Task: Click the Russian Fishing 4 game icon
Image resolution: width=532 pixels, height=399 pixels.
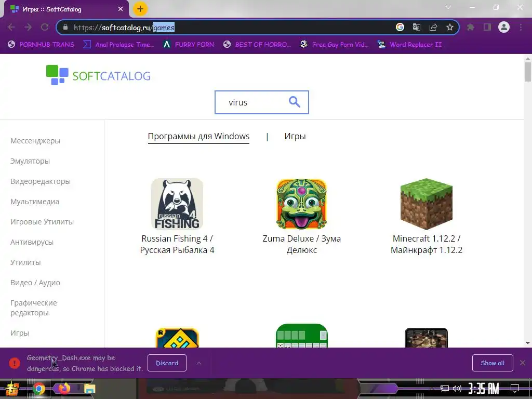Action: [177, 204]
